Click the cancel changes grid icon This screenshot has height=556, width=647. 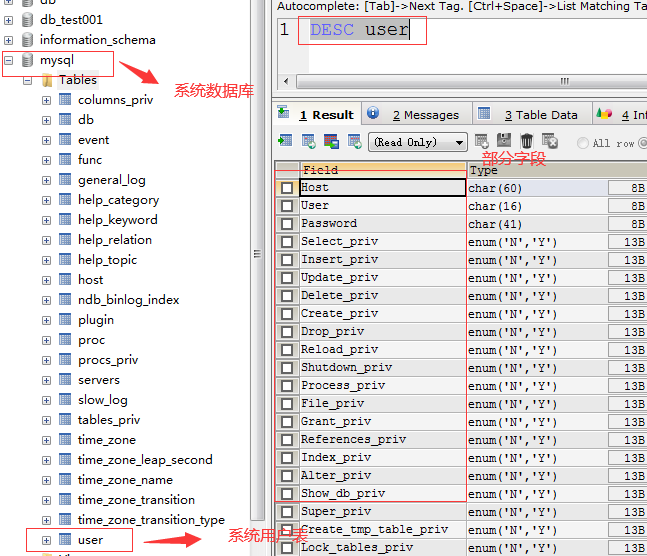(x=550, y=141)
